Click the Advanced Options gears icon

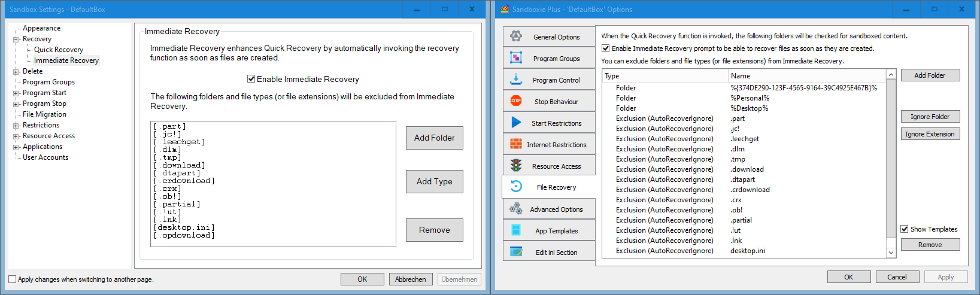(516, 209)
